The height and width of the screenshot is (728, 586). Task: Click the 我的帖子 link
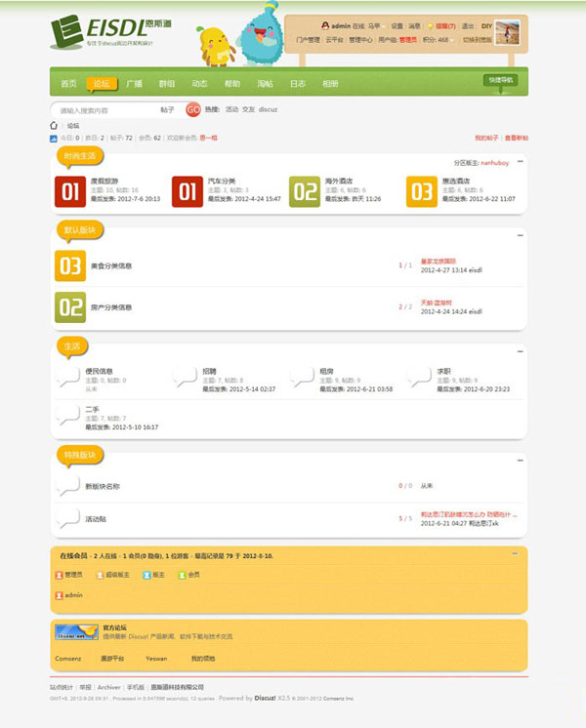click(x=486, y=138)
